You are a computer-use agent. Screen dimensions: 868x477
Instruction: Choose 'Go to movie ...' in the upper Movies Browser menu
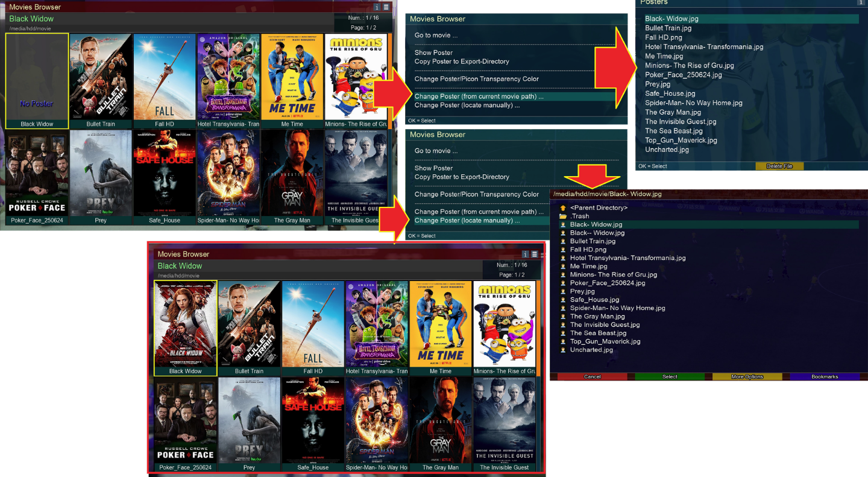436,36
